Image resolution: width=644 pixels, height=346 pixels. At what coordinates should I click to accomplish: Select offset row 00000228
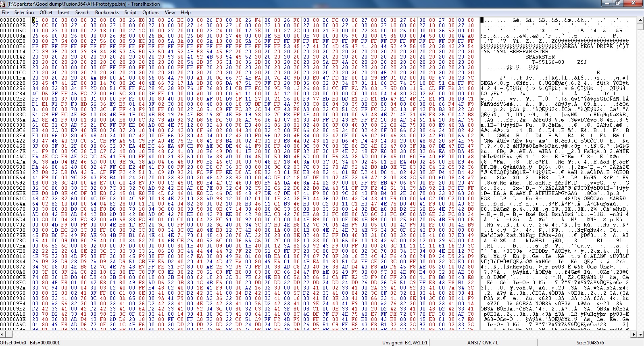pyautogui.click(x=13, y=83)
